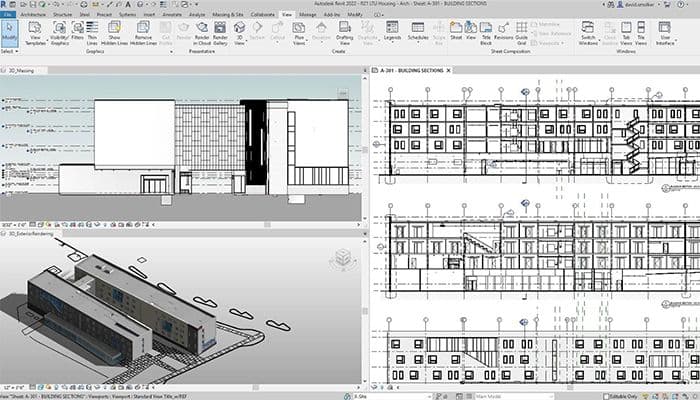Select the Modify tool in the ribbon
This screenshot has height=400, width=700.
click(x=9, y=33)
